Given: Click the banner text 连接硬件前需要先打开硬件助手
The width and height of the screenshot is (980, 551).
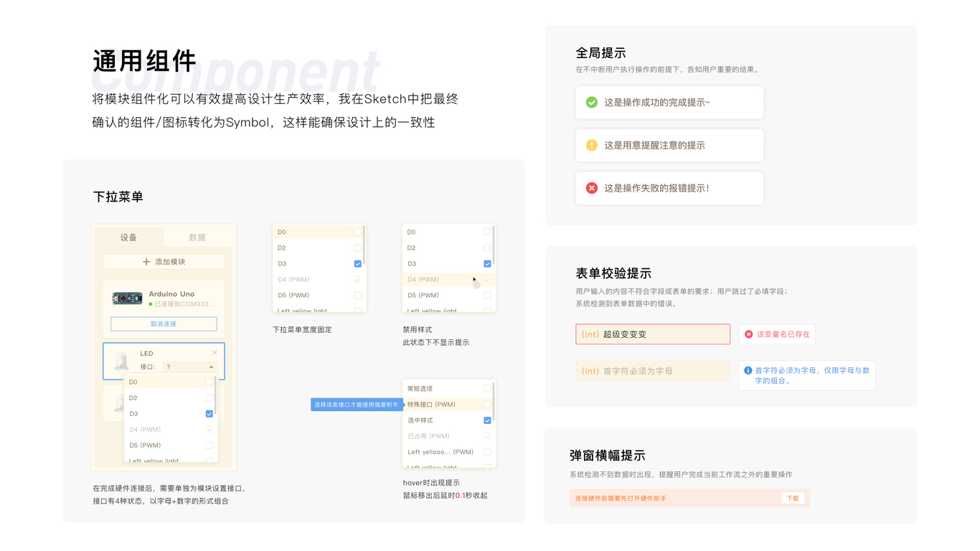Looking at the screenshot, I should click(x=621, y=498).
